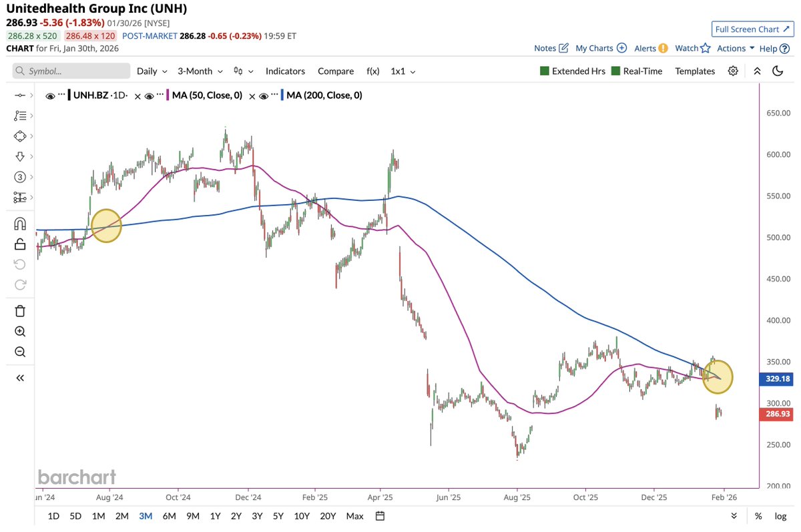801x532 pixels.
Task: Switch to dark mode moon icon
Action: click(778, 71)
